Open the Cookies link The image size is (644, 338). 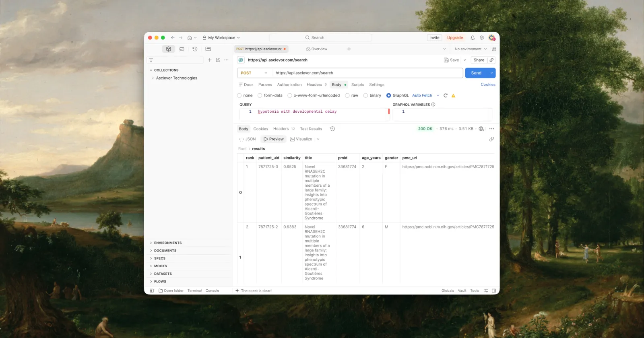(x=488, y=84)
